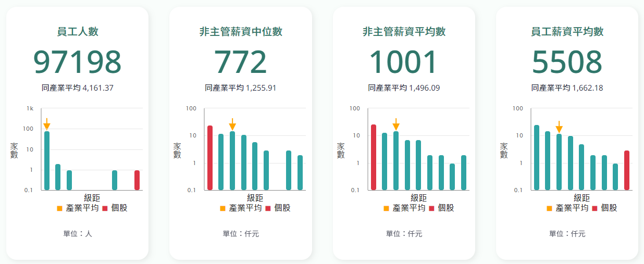644x264 pixels.
Task: Click orange legend swatch in 非主管薪資平均數 chart
Action: click(386, 208)
